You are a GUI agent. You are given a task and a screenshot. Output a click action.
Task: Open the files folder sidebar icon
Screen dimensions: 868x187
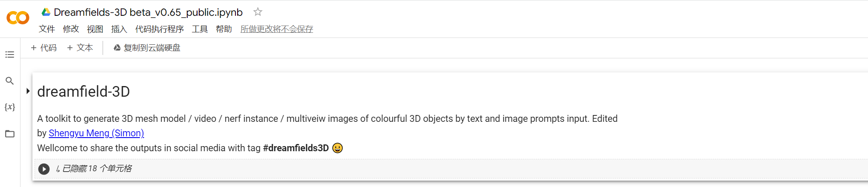point(9,134)
